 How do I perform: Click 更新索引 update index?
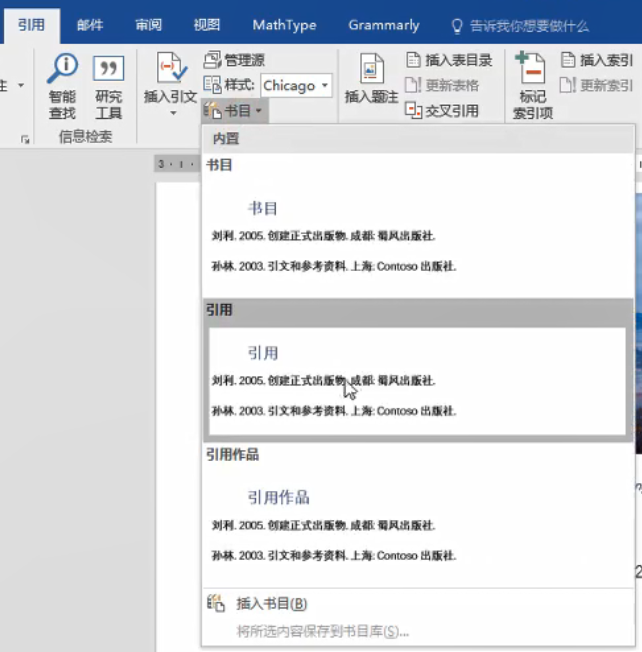point(597,86)
